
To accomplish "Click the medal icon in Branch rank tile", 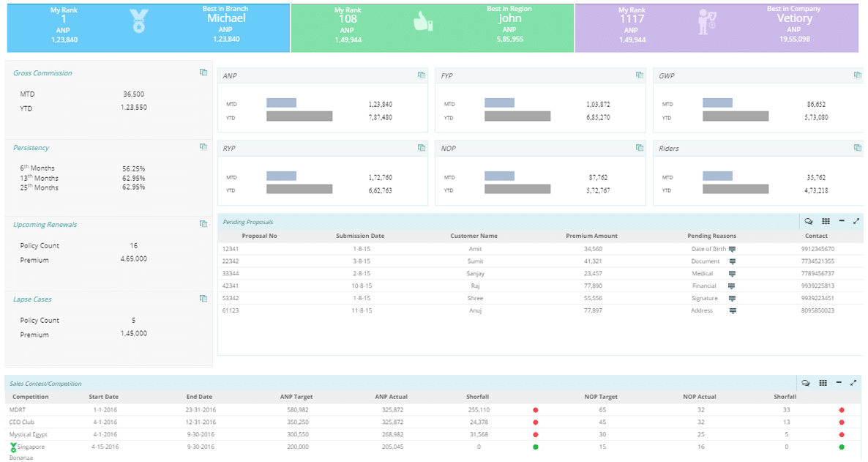I will (x=138, y=21).
